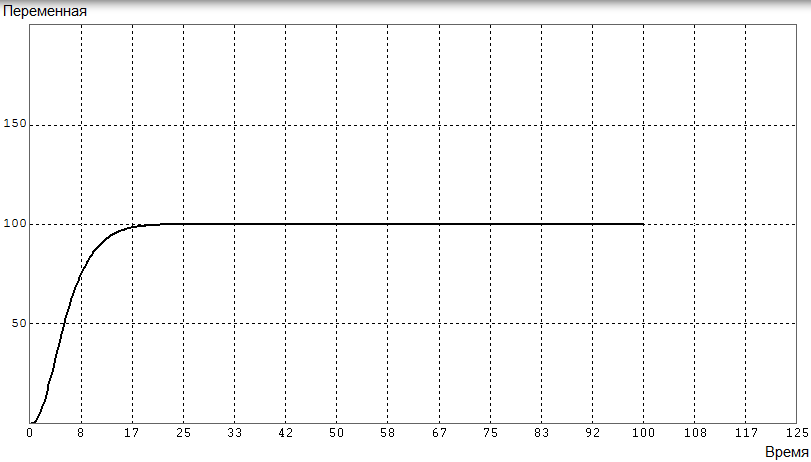Click the x-axis label 83
The width and height of the screenshot is (811, 462).
[542, 433]
